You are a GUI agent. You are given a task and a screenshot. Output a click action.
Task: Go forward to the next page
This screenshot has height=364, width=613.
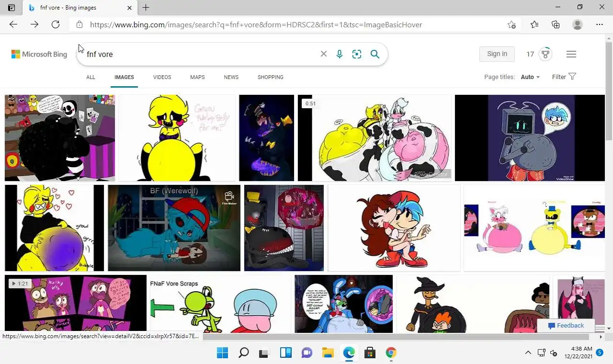[34, 24]
